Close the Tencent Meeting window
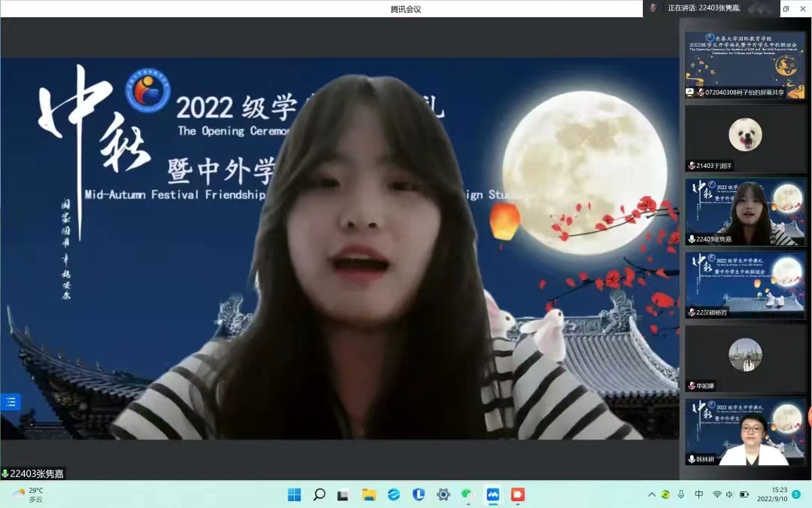The height and width of the screenshot is (508, 812). [803, 8]
